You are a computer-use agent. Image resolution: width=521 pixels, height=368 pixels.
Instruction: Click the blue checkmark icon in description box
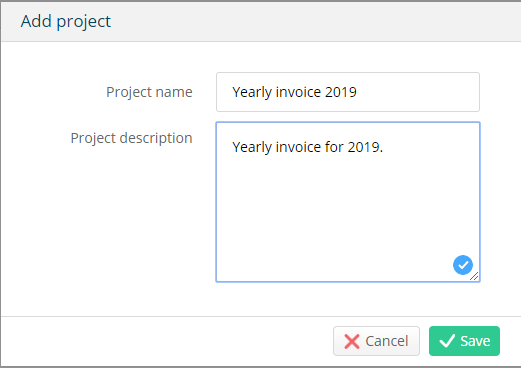pyautogui.click(x=463, y=265)
